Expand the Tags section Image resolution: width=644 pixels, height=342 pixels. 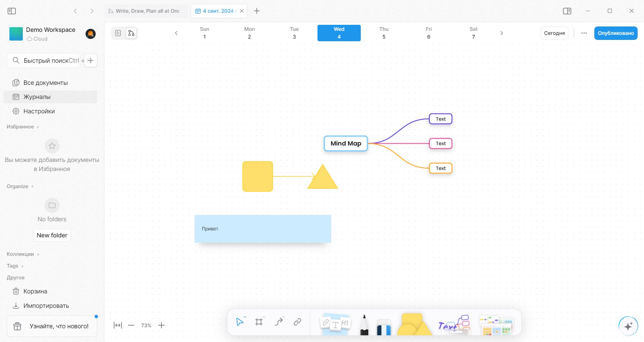[x=15, y=266]
